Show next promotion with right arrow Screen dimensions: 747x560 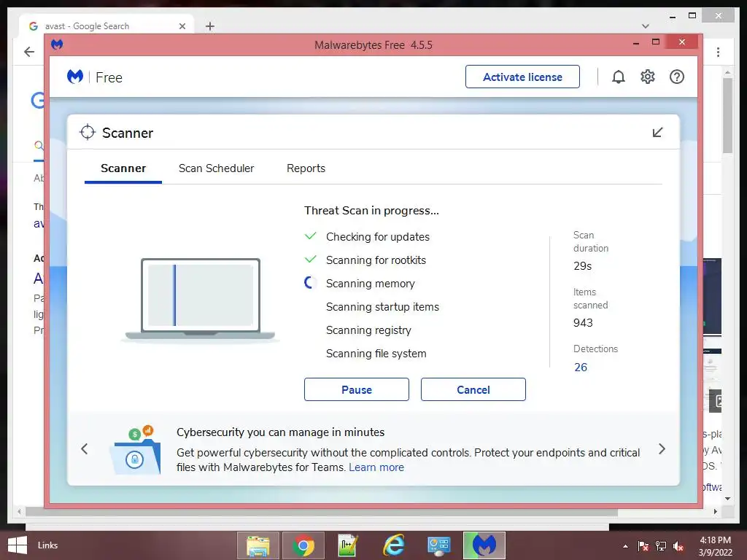coord(662,448)
